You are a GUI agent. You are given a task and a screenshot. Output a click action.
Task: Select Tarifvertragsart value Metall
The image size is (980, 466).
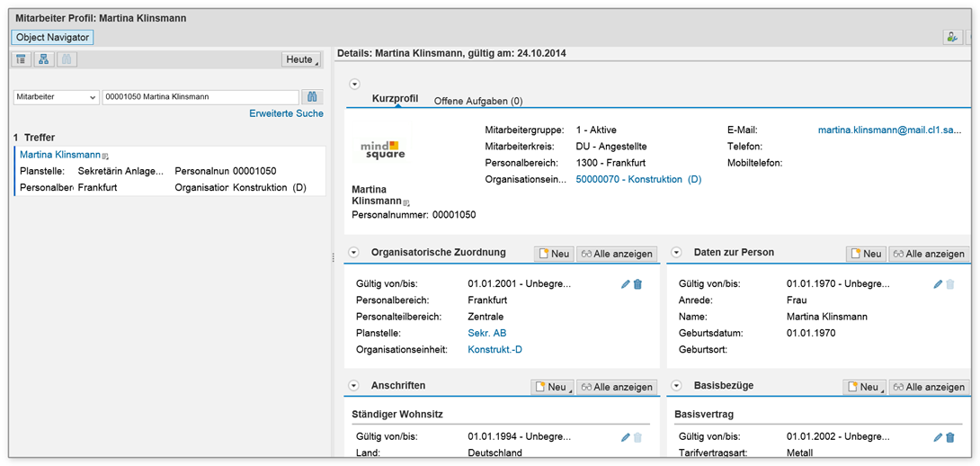pos(800,453)
